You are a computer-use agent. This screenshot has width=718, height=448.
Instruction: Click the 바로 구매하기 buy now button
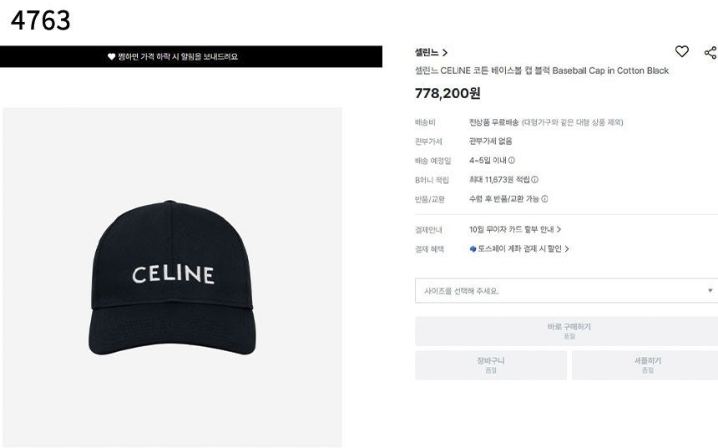pos(565,331)
